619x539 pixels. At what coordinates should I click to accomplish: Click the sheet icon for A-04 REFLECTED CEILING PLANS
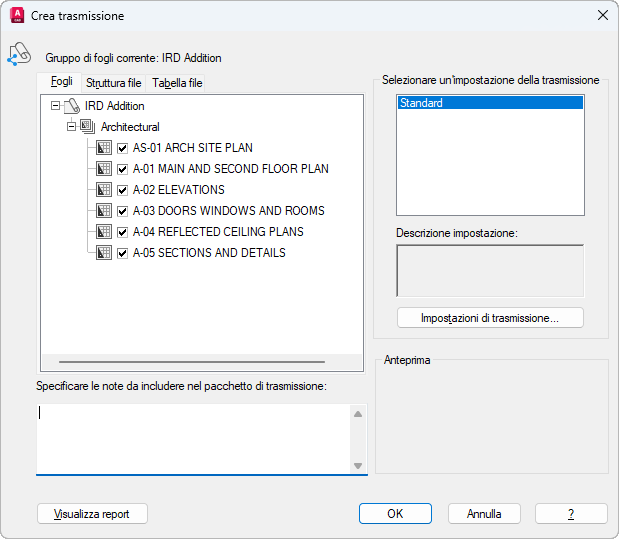[104, 231]
